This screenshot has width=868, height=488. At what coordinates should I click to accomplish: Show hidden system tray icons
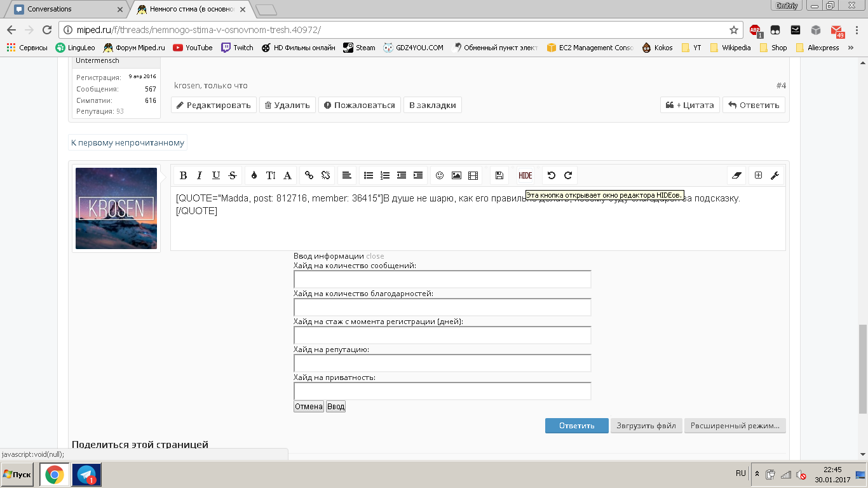pyautogui.click(x=757, y=474)
